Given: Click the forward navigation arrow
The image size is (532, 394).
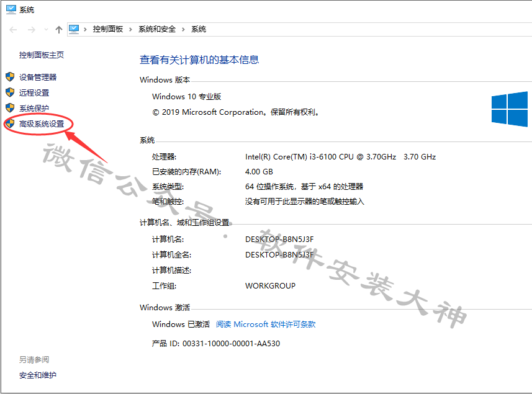Looking at the screenshot, I should [x=32, y=30].
